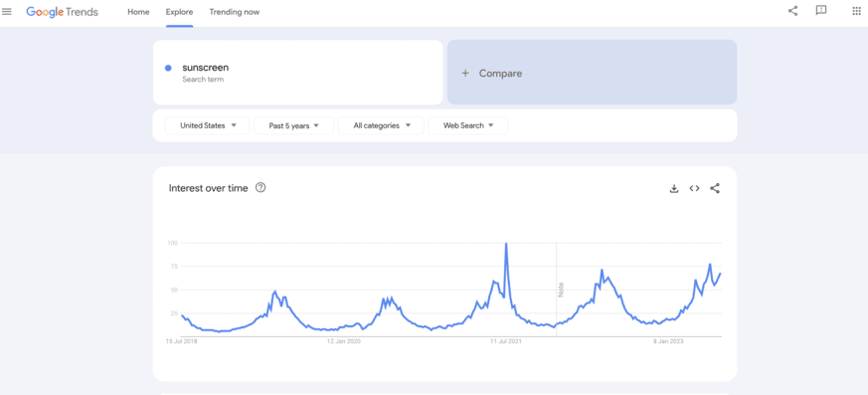
Task: Click the Google Trends logo
Action: point(62,12)
